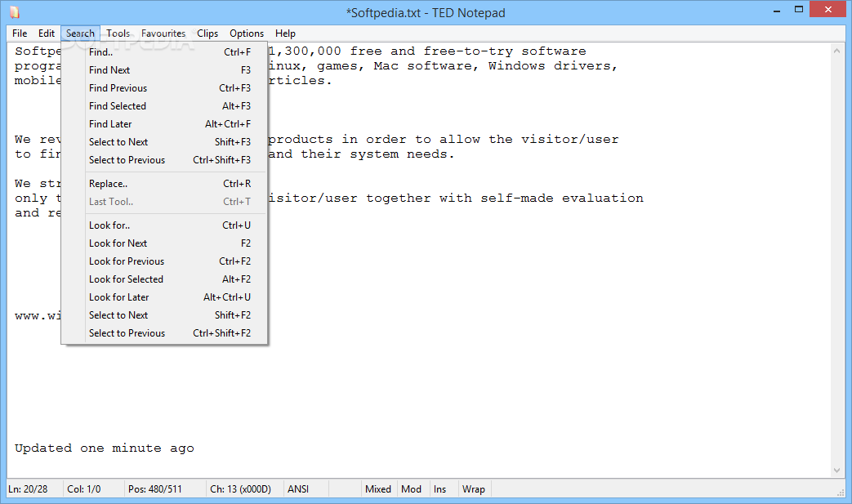Click the window resize grip

tap(841, 492)
